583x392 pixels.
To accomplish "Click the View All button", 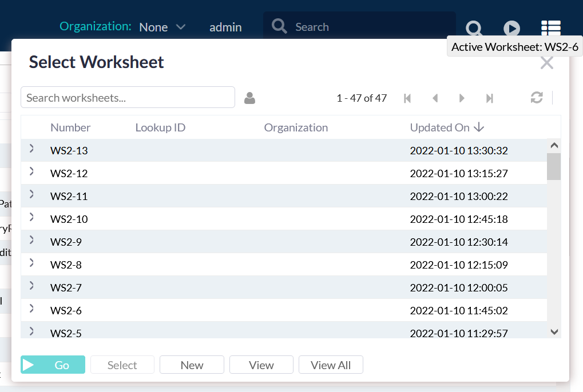I will [x=331, y=365].
